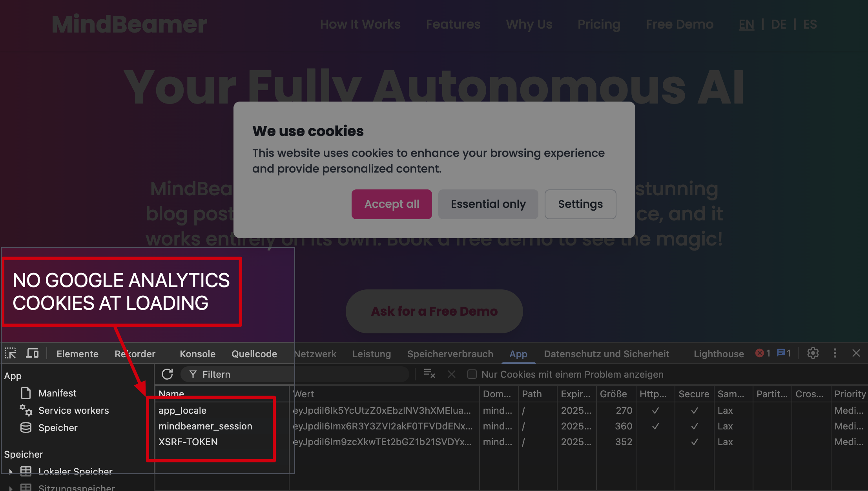The width and height of the screenshot is (868, 491).
Task: Select the inspect element picker icon
Action: [x=11, y=354]
